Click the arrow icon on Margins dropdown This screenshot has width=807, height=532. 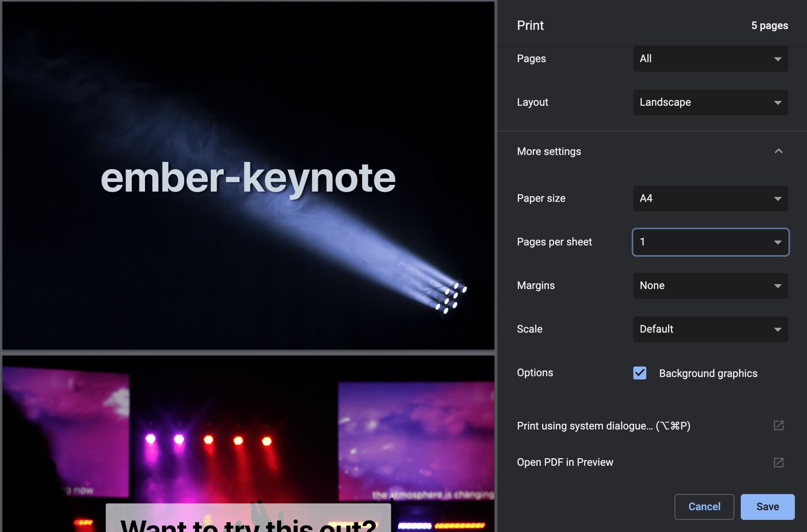click(x=778, y=286)
